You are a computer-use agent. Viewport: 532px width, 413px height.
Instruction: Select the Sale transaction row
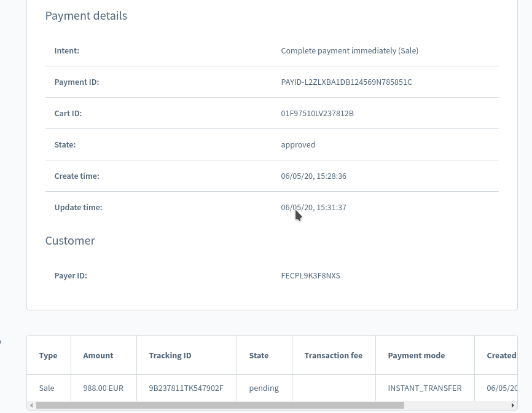point(46,388)
